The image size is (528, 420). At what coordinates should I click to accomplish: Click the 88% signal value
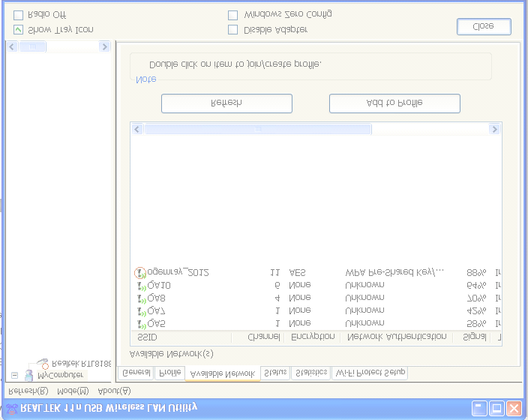[x=476, y=273]
